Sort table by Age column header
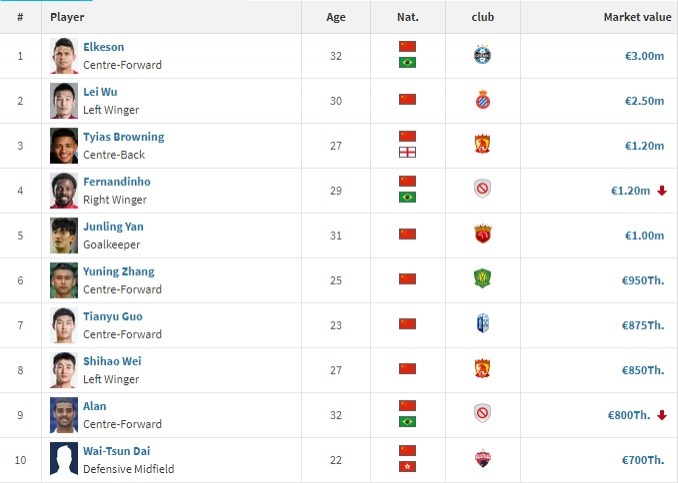This screenshot has height=483, width=678. (336, 17)
